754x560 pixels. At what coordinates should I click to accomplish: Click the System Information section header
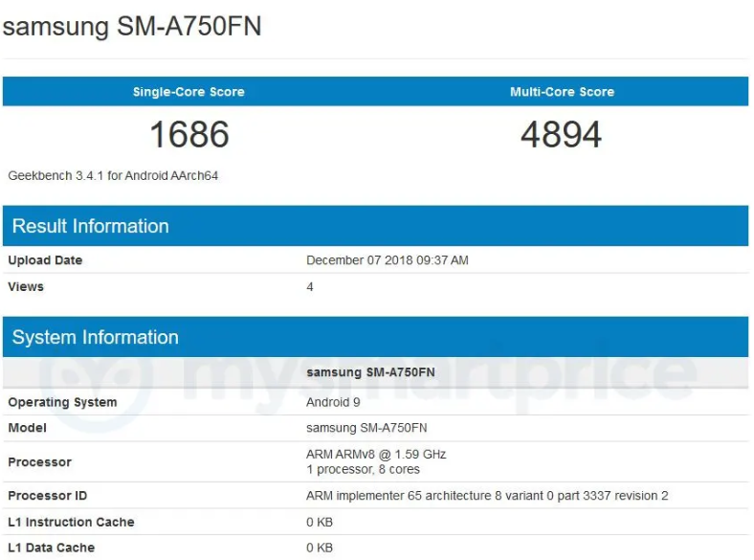pos(375,337)
